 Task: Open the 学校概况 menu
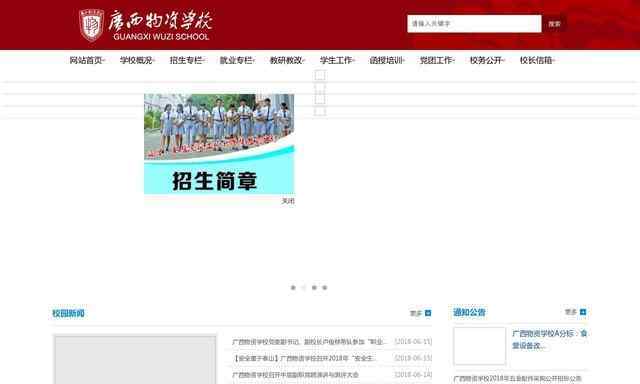pos(137,60)
